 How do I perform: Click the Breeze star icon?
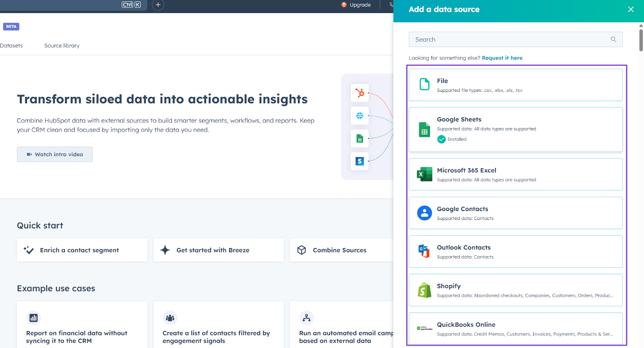tap(165, 250)
